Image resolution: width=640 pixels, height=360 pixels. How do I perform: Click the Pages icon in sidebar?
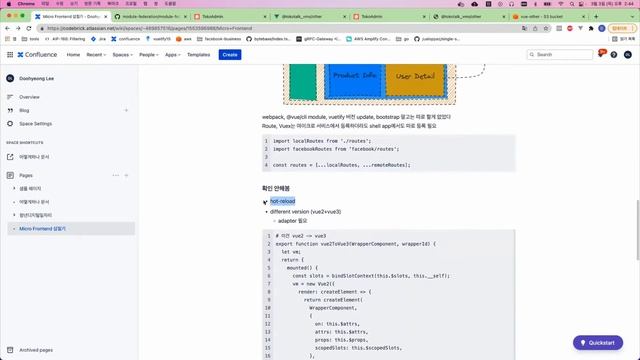point(10,176)
